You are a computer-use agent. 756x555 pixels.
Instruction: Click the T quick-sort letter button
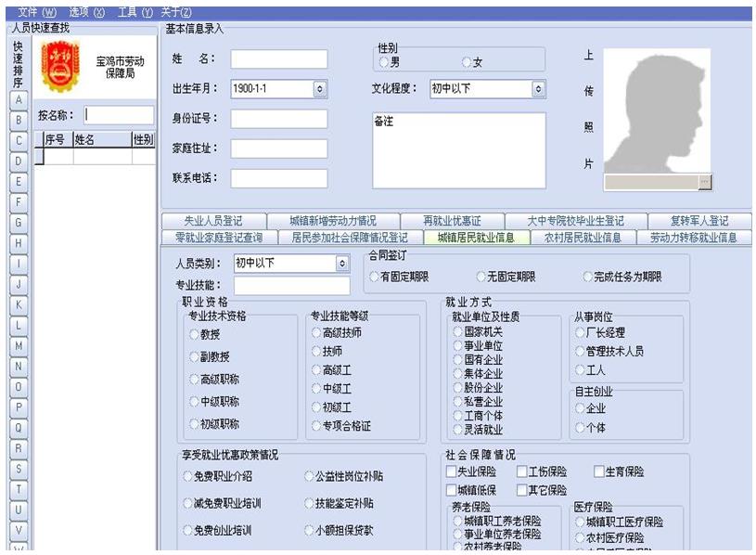(x=19, y=489)
